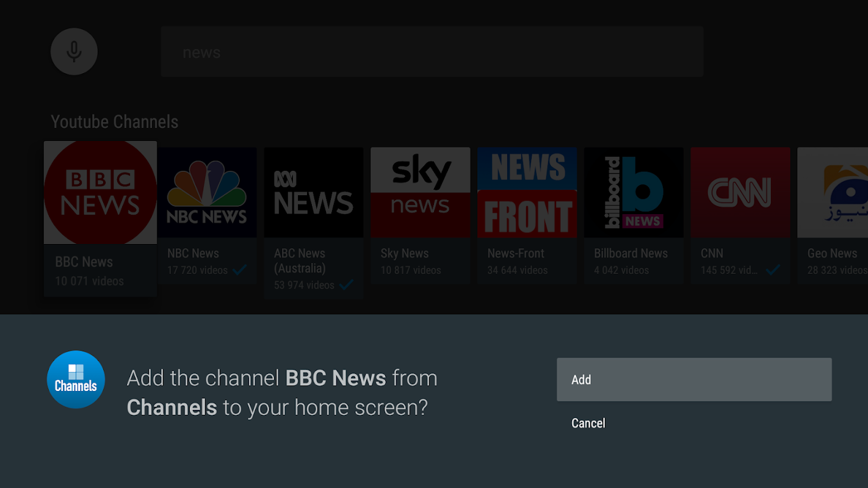Toggle the checkmark on ABC News (Australia) card

point(346,285)
